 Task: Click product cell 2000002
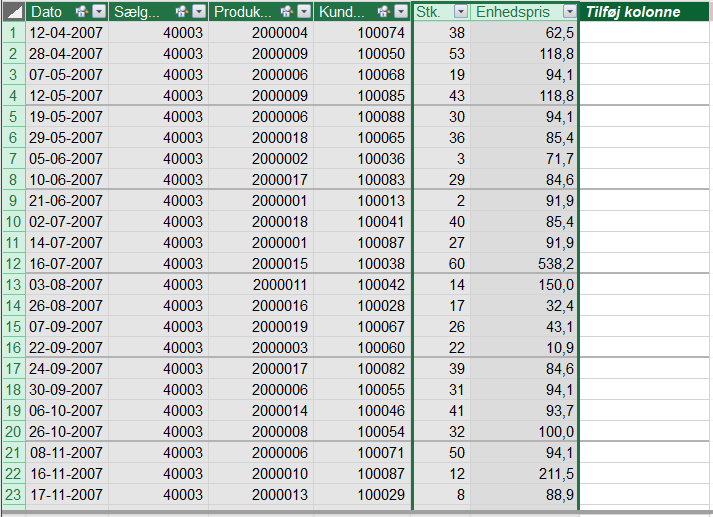pos(261,159)
